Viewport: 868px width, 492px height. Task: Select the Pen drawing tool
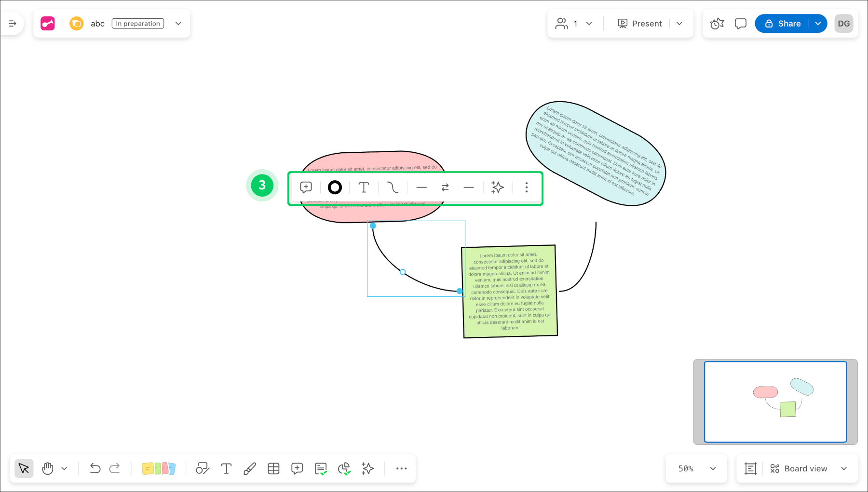click(250, 468)
